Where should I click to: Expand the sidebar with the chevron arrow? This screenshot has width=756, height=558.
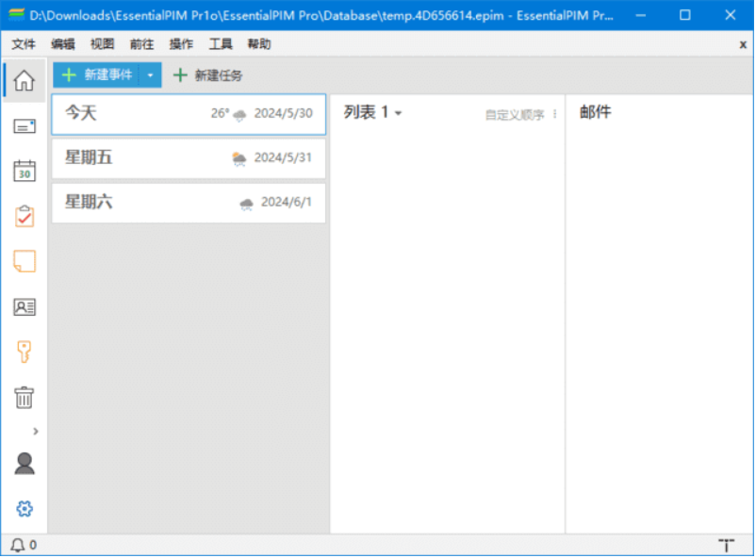[x=36, y=429]
